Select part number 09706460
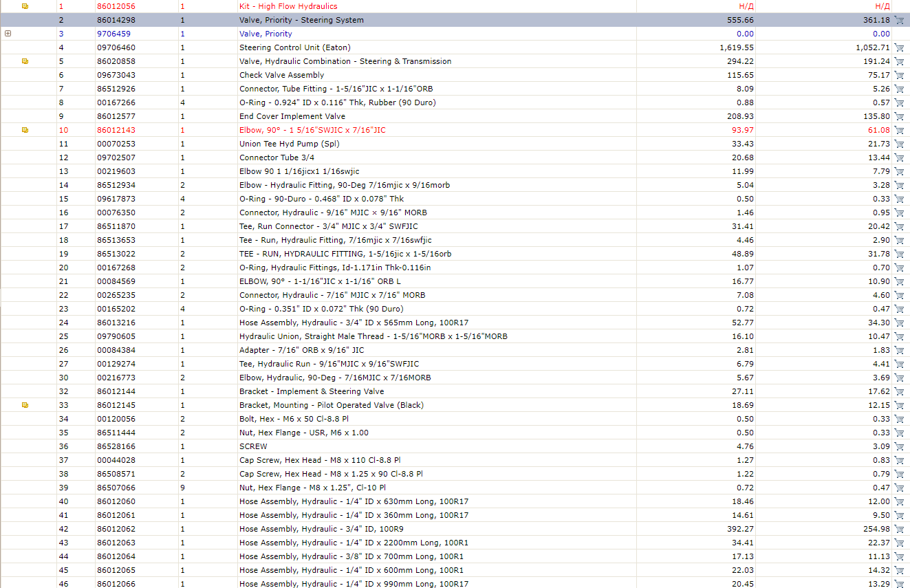Image resolution: width=910 pixels, height=588 pixels. coord(116,47)
